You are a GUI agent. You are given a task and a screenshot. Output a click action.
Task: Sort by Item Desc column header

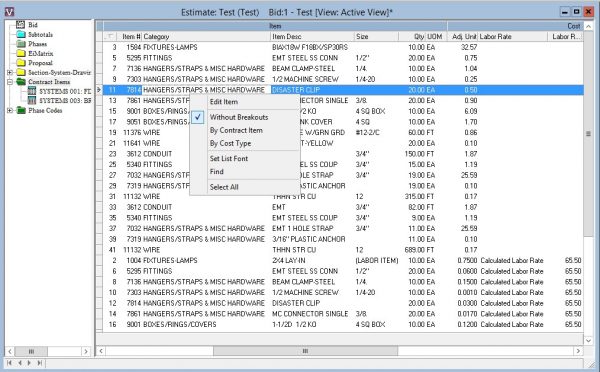pos(312,36)
